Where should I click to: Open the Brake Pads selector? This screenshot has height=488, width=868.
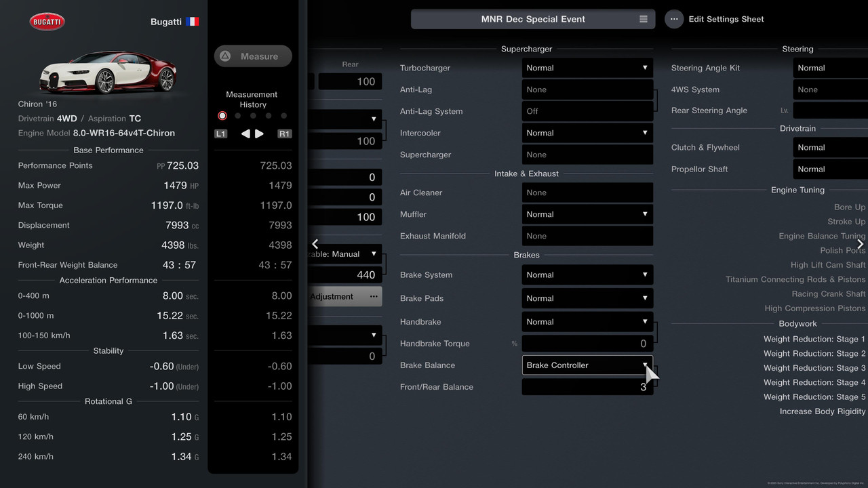pyautogui.click(x=587, y=298)
